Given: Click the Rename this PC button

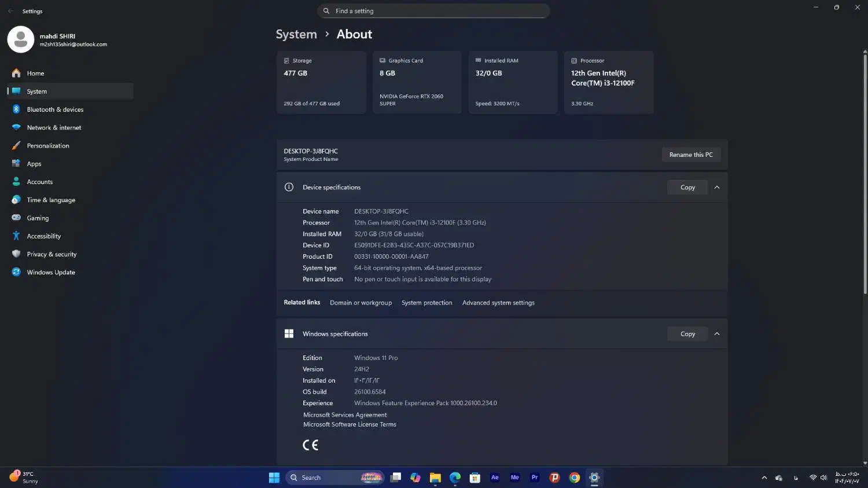Looking at the screenshot, I should pos(690,155).
